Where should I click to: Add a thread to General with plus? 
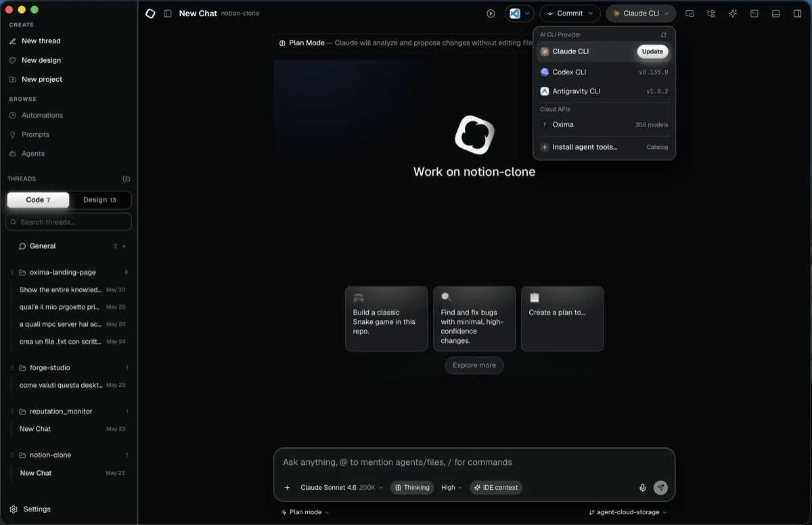pos(124,246)
